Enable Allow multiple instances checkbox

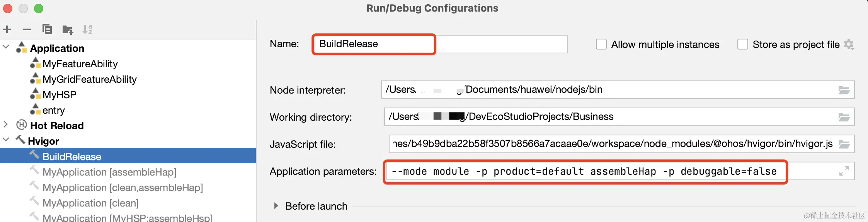pos(601,44)
